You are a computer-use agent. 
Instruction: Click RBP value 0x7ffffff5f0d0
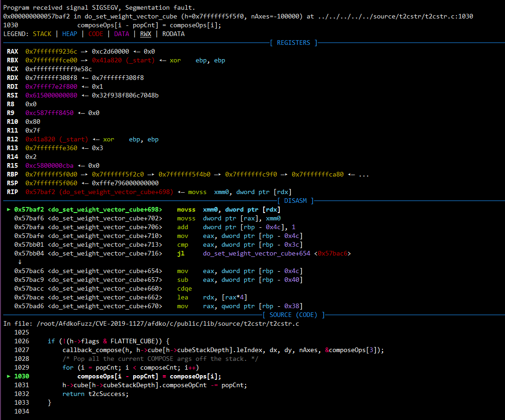point(51,174)
